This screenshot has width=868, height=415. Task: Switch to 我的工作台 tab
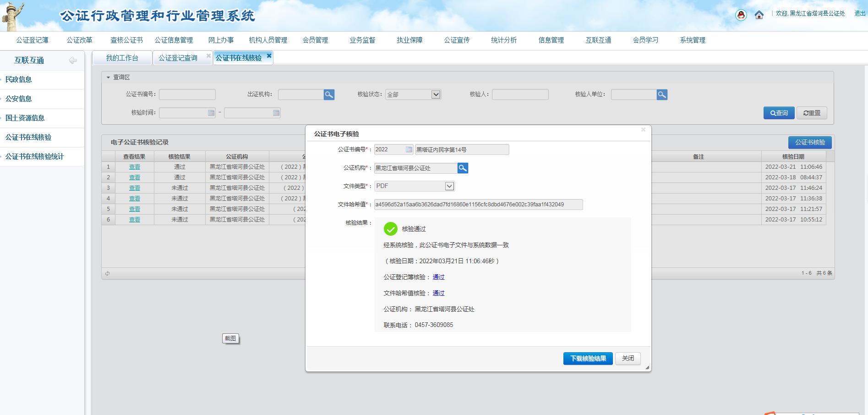click(122, 58)
